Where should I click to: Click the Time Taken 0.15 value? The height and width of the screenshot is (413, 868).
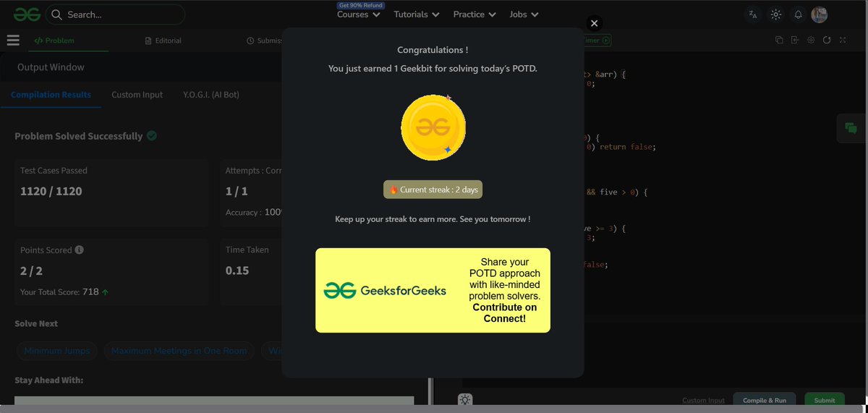click(x=237, y=271)
